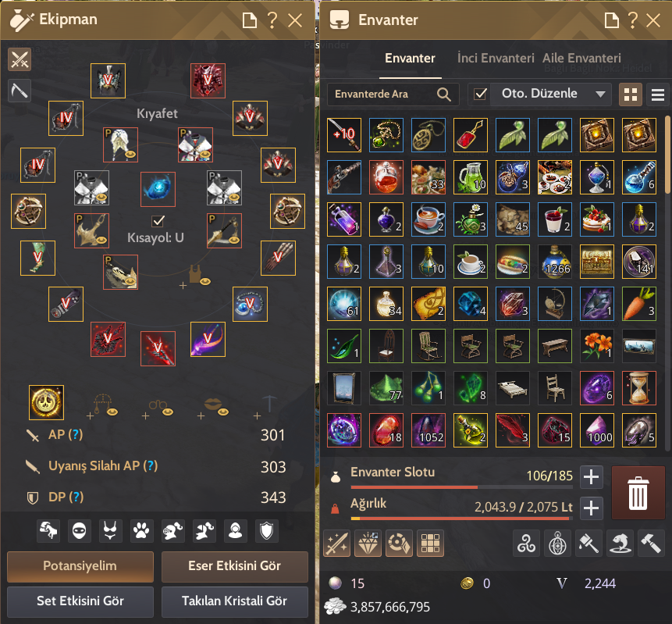Click the Potansiyelim button
The height and width of the screenshot is (624, 672).
tap(80, 566)
